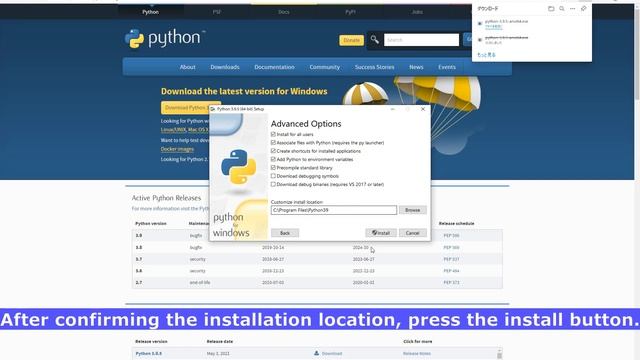Switch to the PSF tab in the top bar

[217, 12]
